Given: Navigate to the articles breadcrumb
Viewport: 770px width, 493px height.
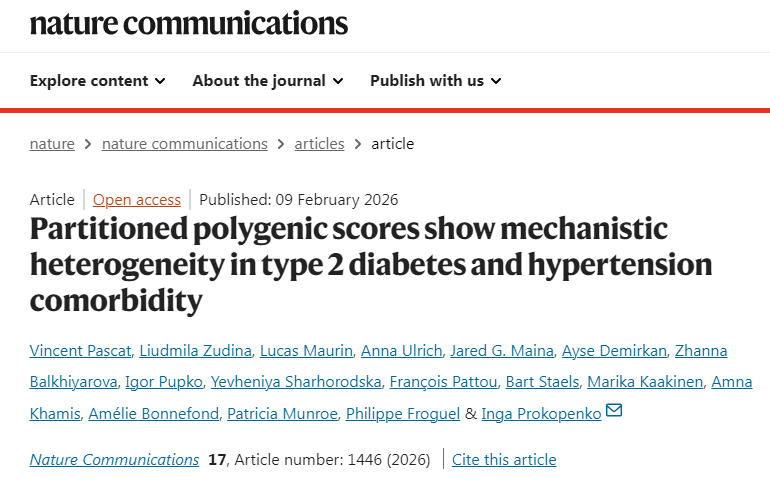Looking at the screenshot, I should tap(319, 144).
